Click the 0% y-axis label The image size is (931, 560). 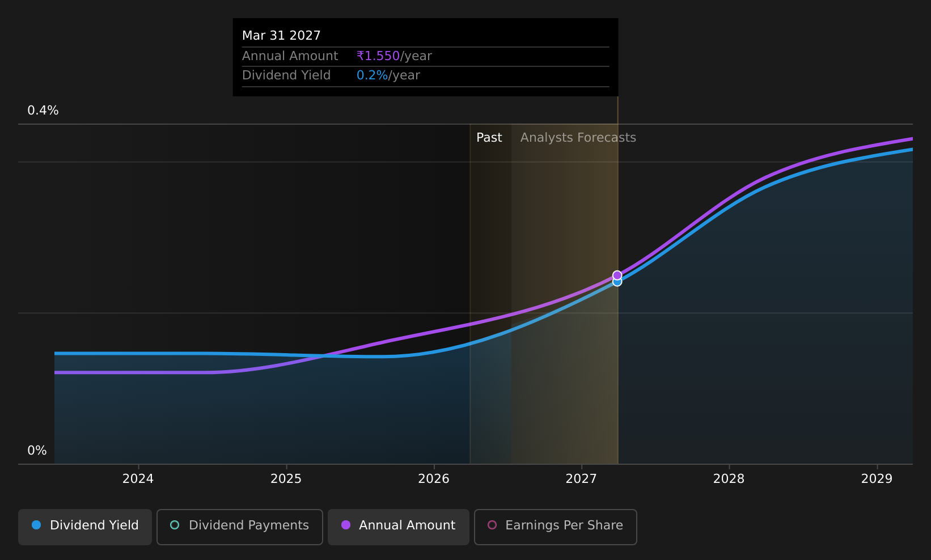37,451
